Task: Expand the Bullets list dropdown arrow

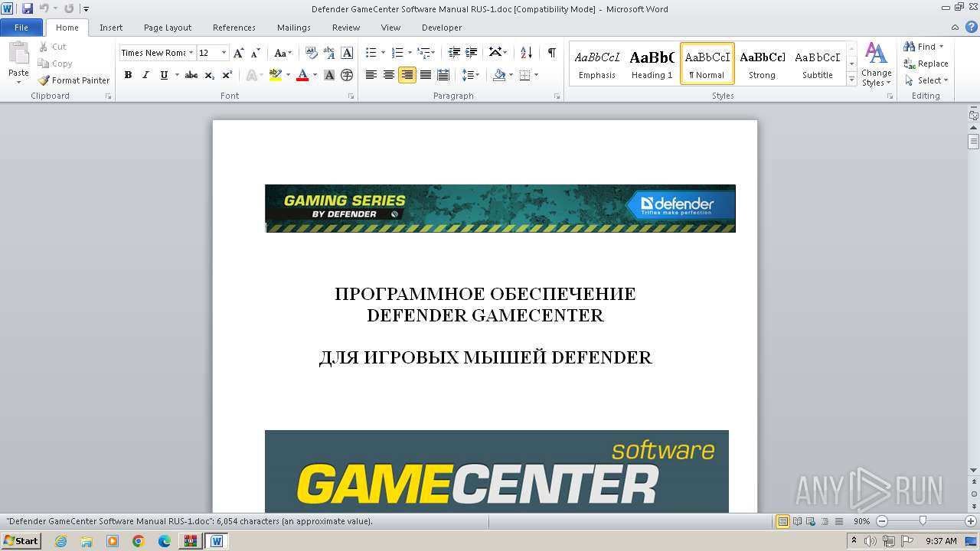Action: click(384, 53)
